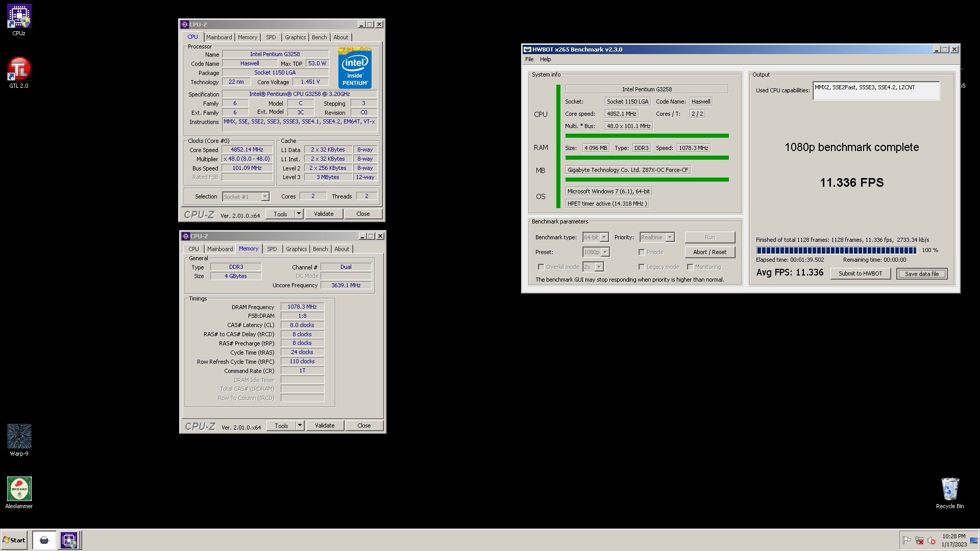Click Validate in the CPU tab window

point(324,214)
